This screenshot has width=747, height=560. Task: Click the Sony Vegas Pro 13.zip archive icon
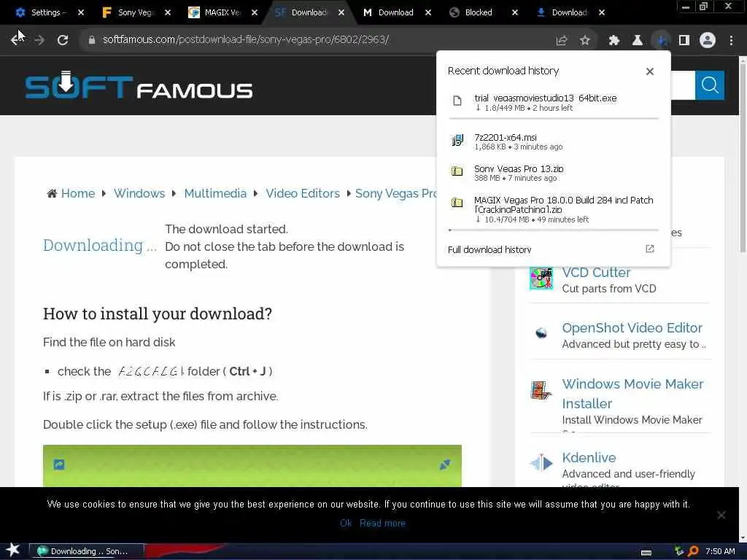click(457, 171)
